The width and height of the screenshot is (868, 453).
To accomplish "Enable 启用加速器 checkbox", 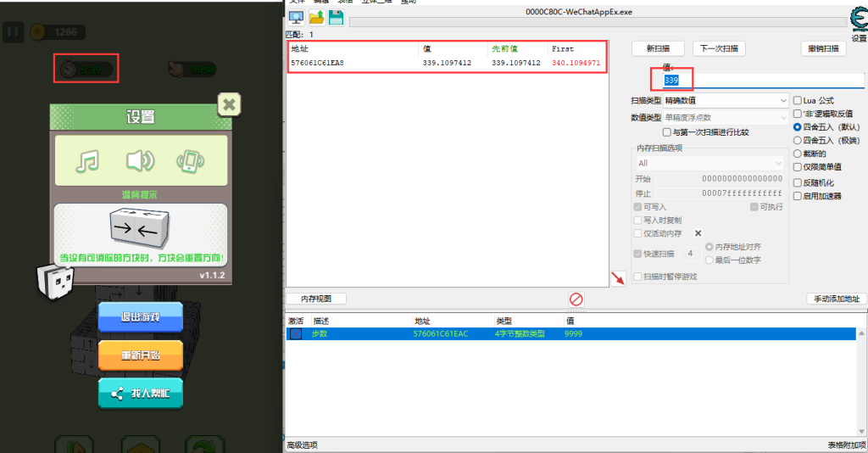I will (798, 195).
